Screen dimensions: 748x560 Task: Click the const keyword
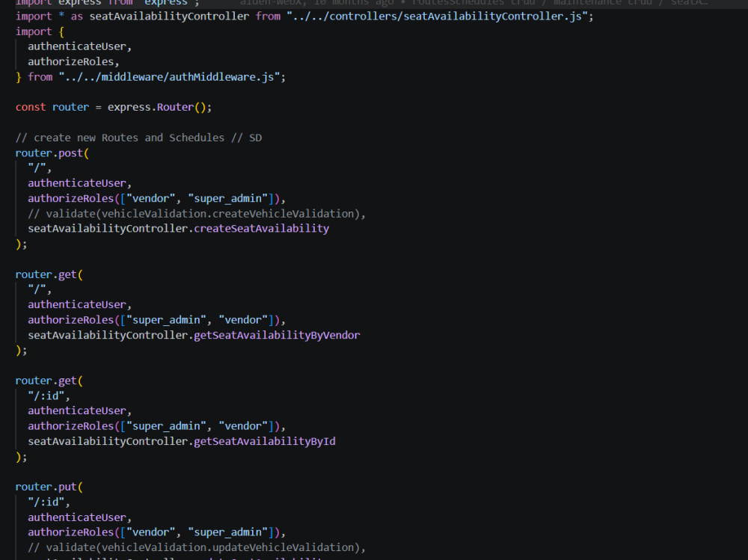pyautogui.click(x=31, y=108)
